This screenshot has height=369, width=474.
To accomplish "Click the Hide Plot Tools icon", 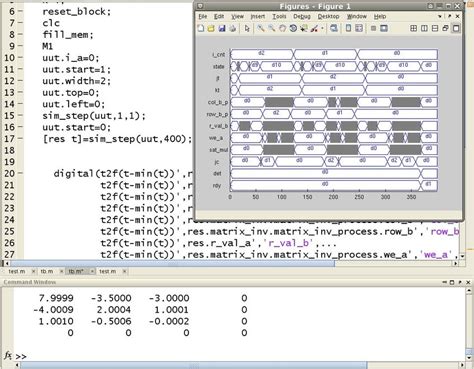I will tap(373, 29).
